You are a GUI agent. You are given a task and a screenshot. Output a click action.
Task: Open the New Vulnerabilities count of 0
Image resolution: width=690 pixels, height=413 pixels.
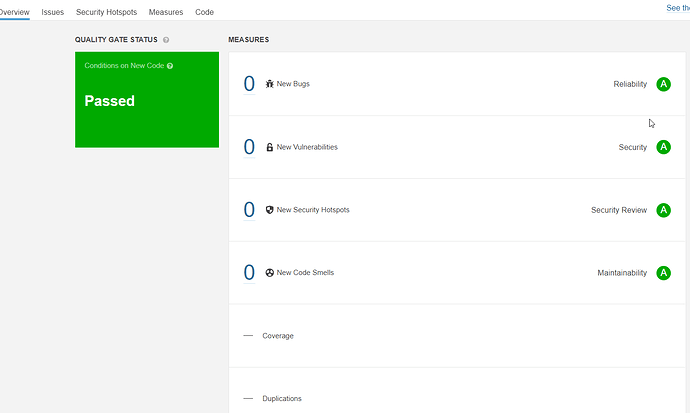click(249, 147)
